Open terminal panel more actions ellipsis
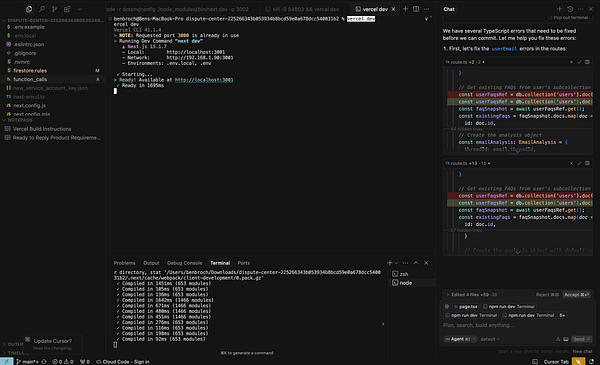The height and width of the screenshot is (365, 600). tap(405, 263)
